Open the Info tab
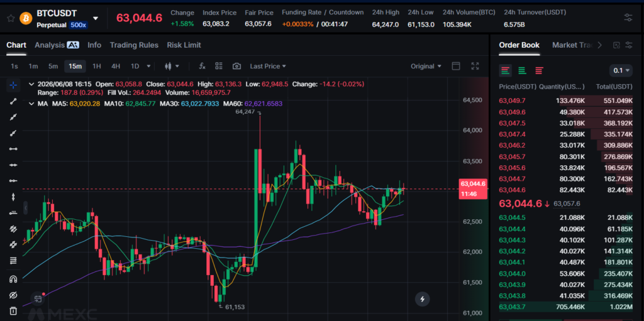 (x=94, y=45)
